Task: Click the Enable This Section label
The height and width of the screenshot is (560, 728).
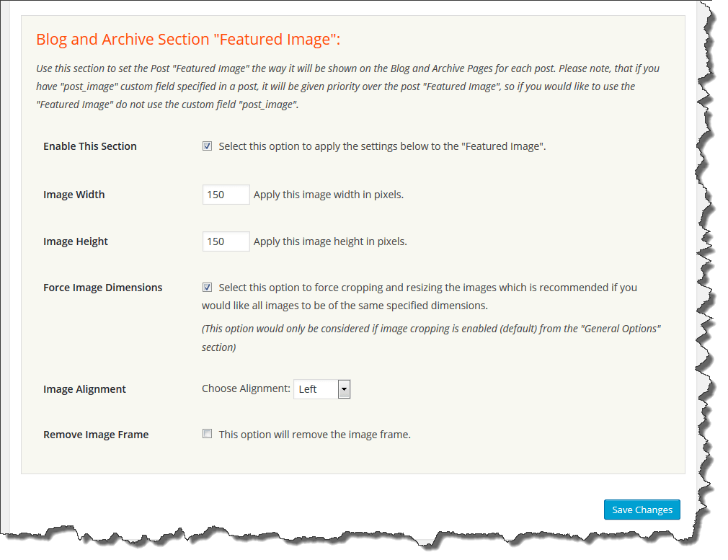Action: (89, 146)
